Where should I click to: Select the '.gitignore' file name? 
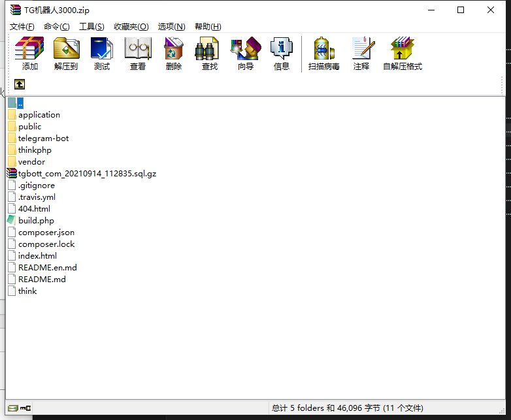37,185
